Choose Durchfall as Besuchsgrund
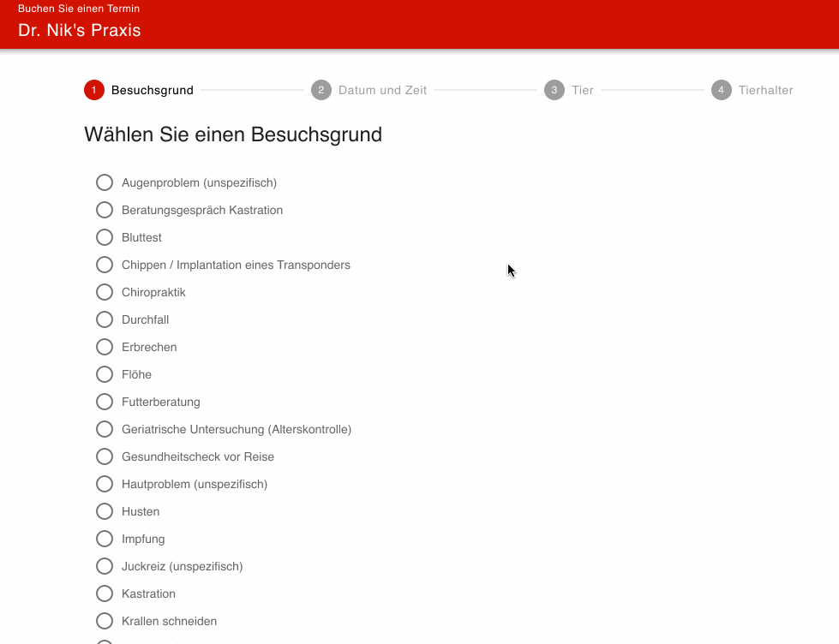The width and height of the screenshot is (839, 644). point(104,319)
